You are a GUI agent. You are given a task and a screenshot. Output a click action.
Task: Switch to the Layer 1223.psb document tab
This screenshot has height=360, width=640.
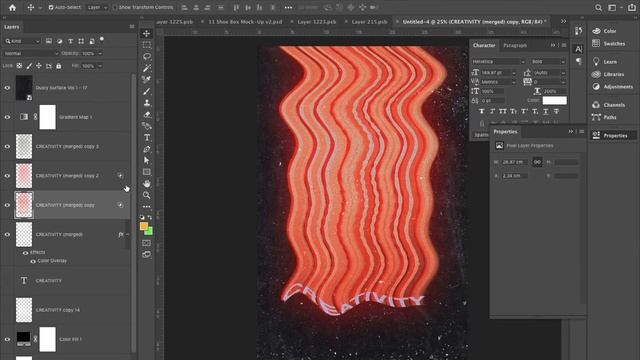pyautogui.click(x=316, y=22)
